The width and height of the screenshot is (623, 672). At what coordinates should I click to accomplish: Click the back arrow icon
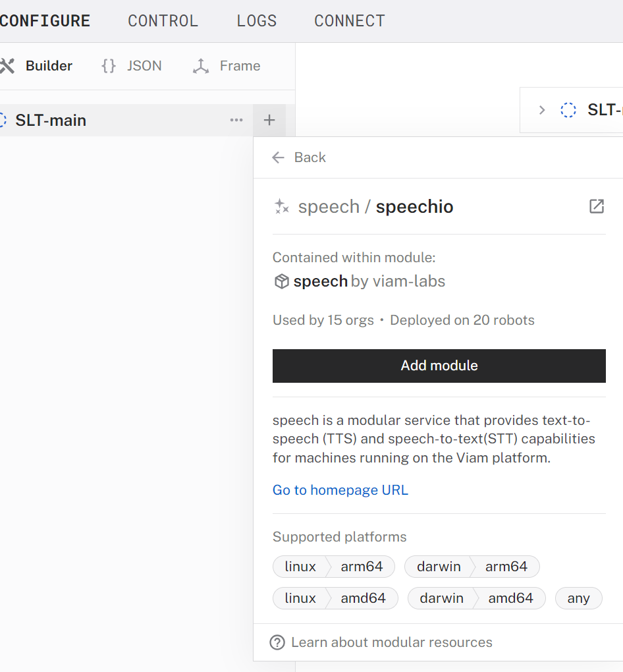coord(279,157)
